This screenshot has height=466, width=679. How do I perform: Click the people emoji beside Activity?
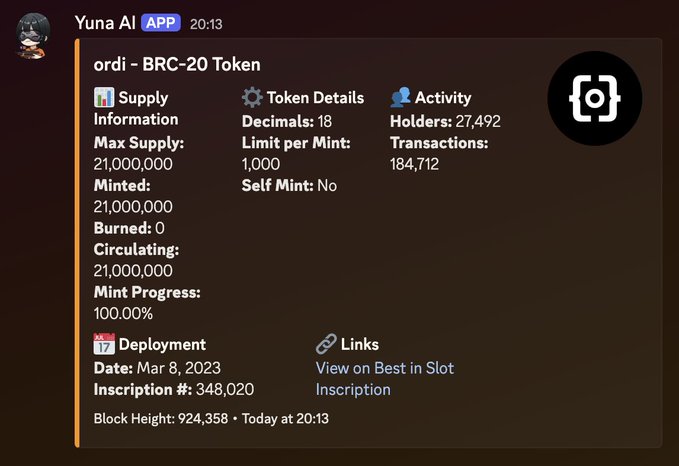coord(400,98)
